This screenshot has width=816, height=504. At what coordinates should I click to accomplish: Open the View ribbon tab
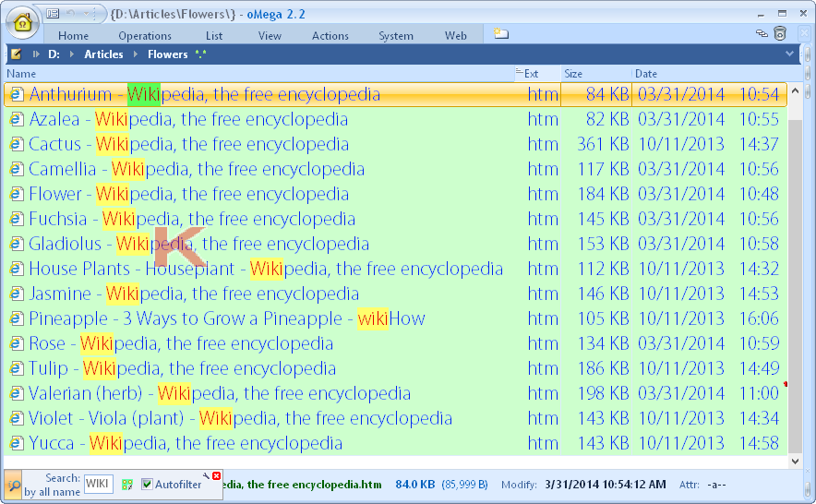click(x=270, y=36)
